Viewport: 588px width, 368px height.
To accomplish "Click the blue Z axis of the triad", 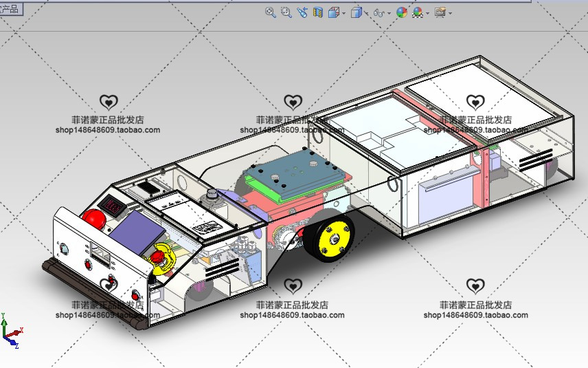I will pyautogui.click(x=12, y=343).
